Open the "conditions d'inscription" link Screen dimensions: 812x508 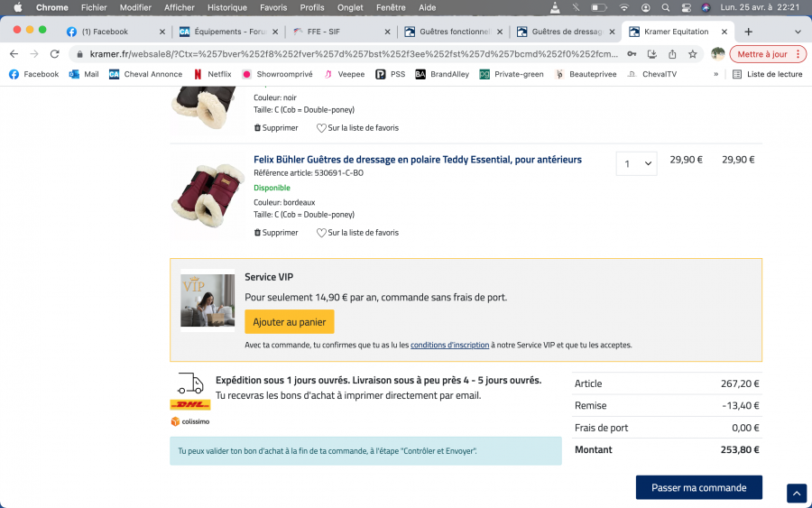click(x=449, y=345)
